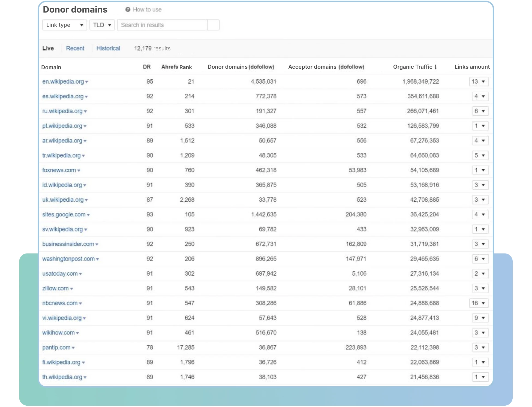
Task: Click the caret icon next to id.wikipedia.org
Action: (85, 185)
